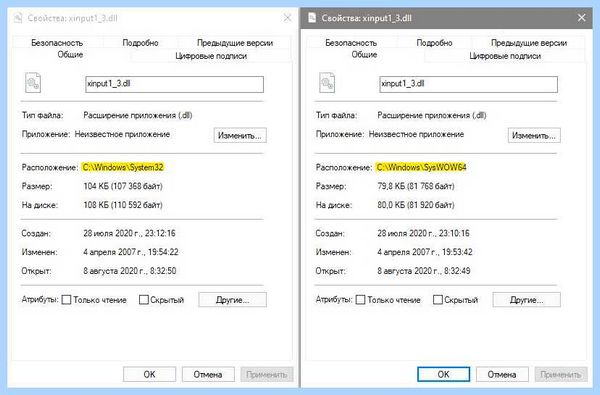Click the file name field in the left window
Screen dimensions: 600x395
click(174, 84)
